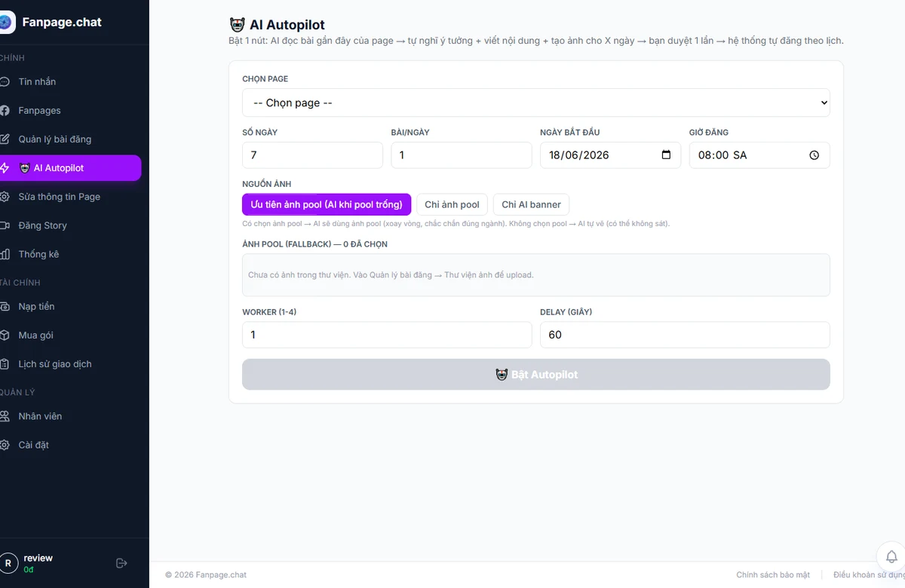Viewport: 905px width, 588px height.
Task: Click the AI Autopilot page heading
Action: click(x=278, y=25)
